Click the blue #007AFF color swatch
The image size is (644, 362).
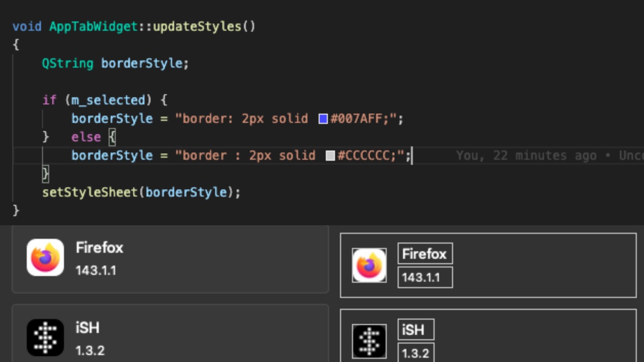point(323,119)
